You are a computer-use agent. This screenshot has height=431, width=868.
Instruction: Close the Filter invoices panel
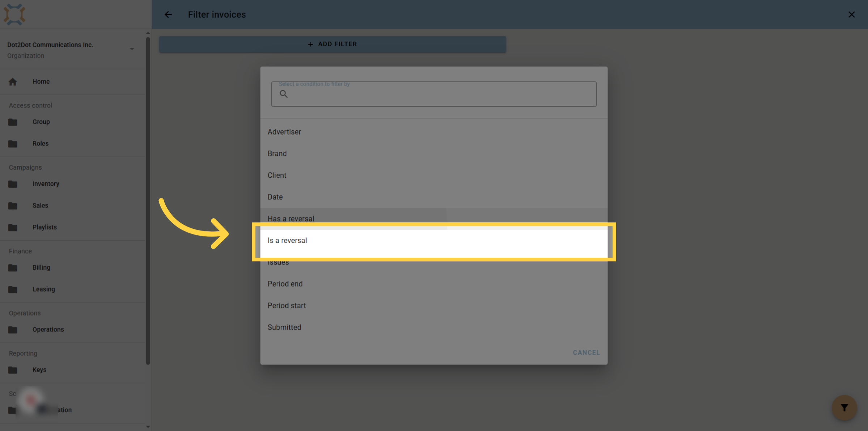[x=851, y=14]
